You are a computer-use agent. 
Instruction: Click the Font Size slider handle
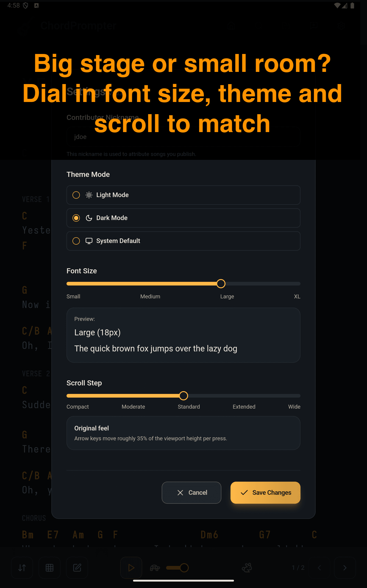[x=221, y=284]
